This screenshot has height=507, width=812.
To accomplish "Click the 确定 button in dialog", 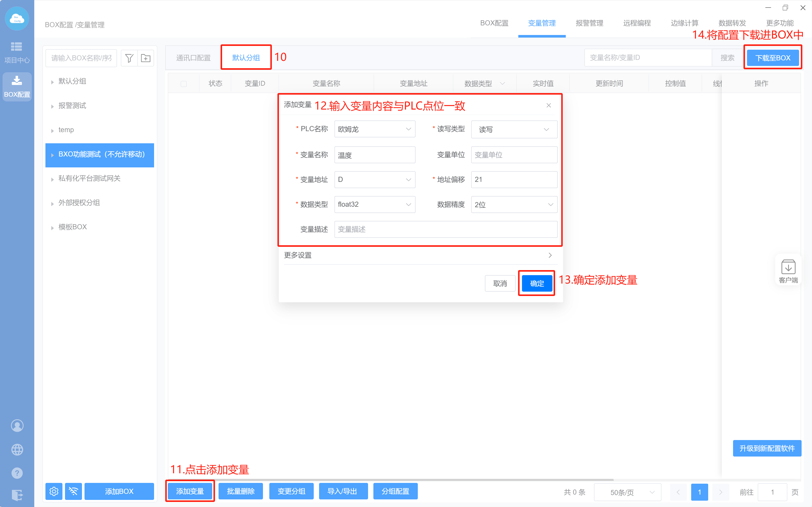I will tap(537, 283).
